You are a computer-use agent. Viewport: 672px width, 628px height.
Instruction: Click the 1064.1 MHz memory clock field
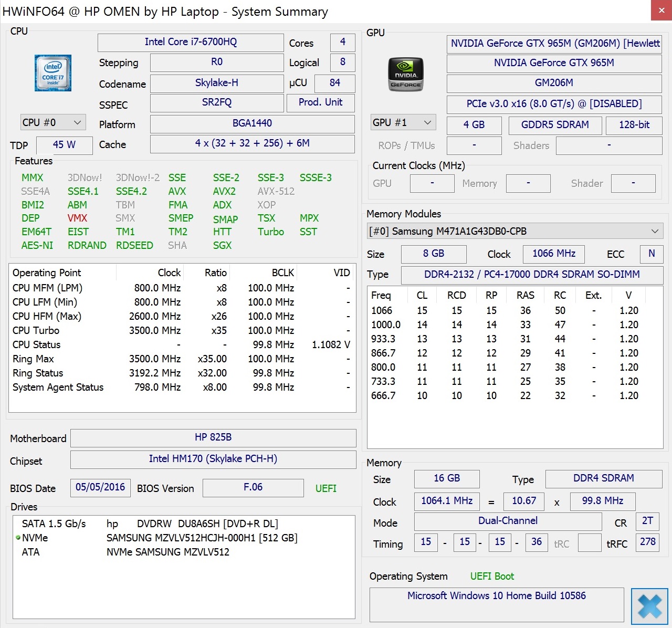(x=447, y=501)
